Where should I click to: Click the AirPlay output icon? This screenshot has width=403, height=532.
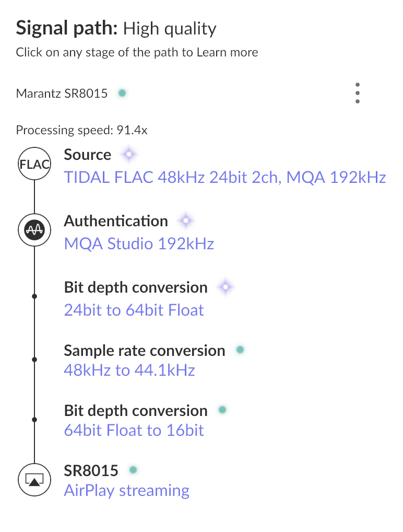coord(34,480)
